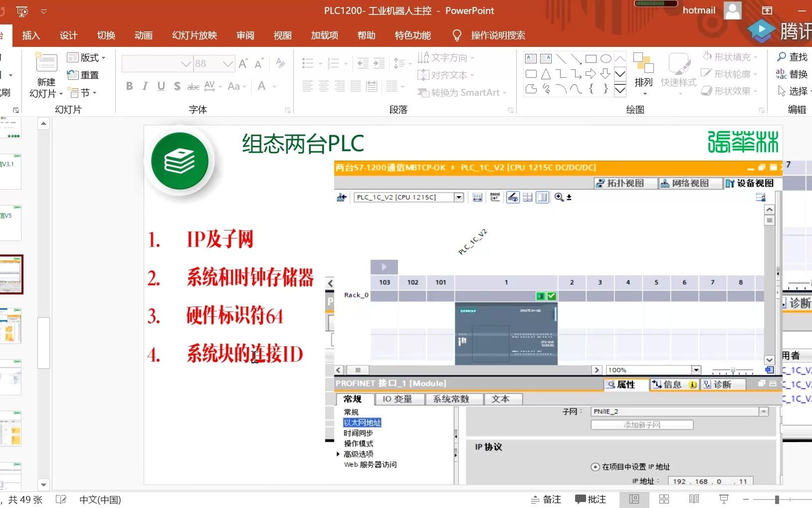Screen dimensions: 812x508
Task: Decrease the font size
Action: [259, 64]
